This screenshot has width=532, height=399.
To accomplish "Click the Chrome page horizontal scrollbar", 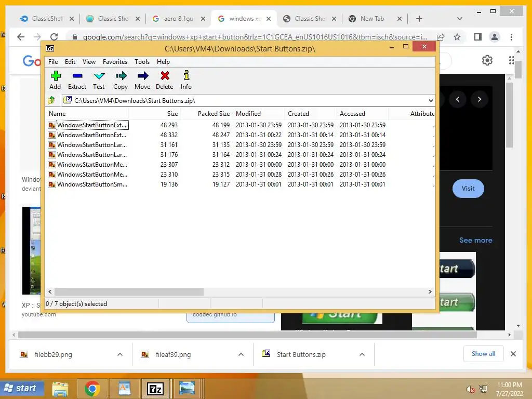I will [x=247, y=335].
